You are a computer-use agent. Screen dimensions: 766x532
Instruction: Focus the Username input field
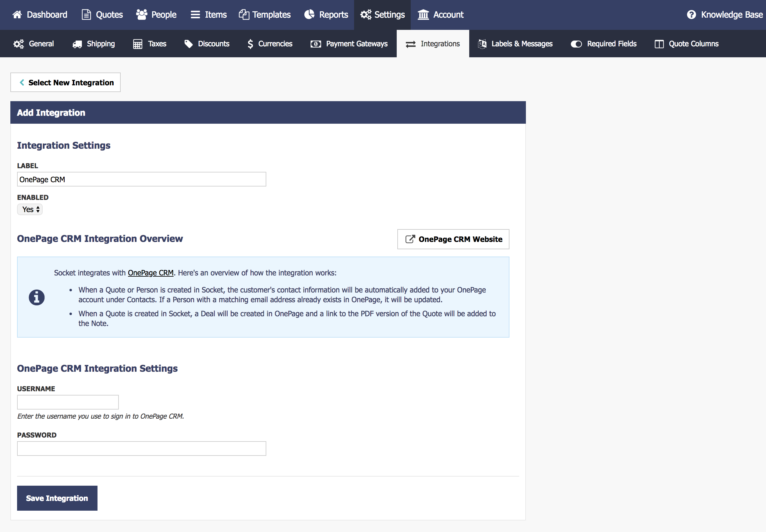click(68, 402)
